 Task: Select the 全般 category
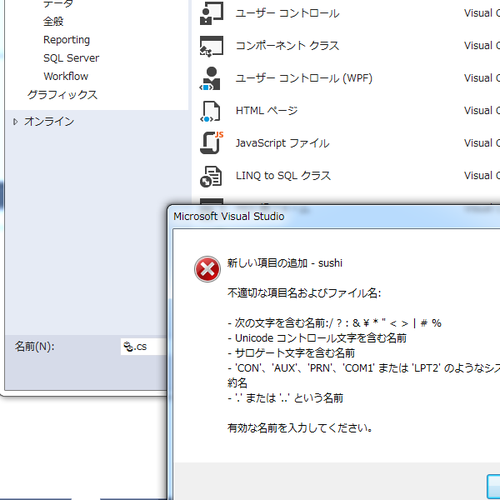53,22
